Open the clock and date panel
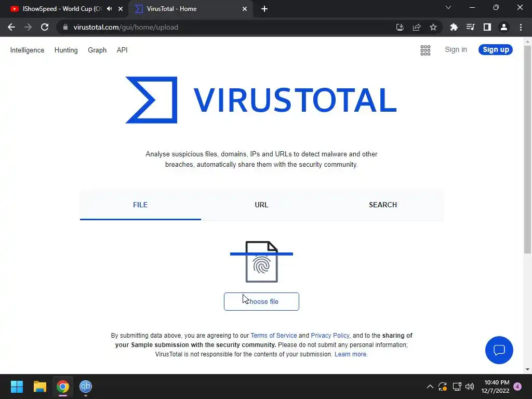 (x=495, y=387)
